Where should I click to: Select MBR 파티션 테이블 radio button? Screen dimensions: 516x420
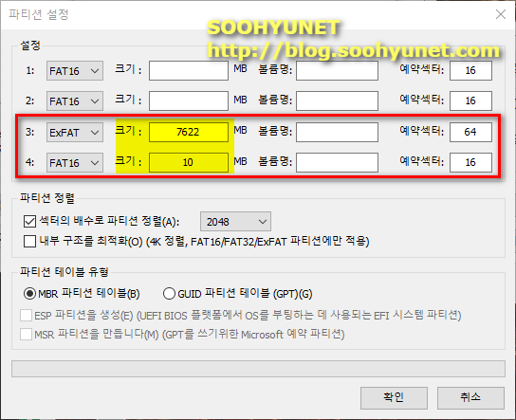coord(29,293)
